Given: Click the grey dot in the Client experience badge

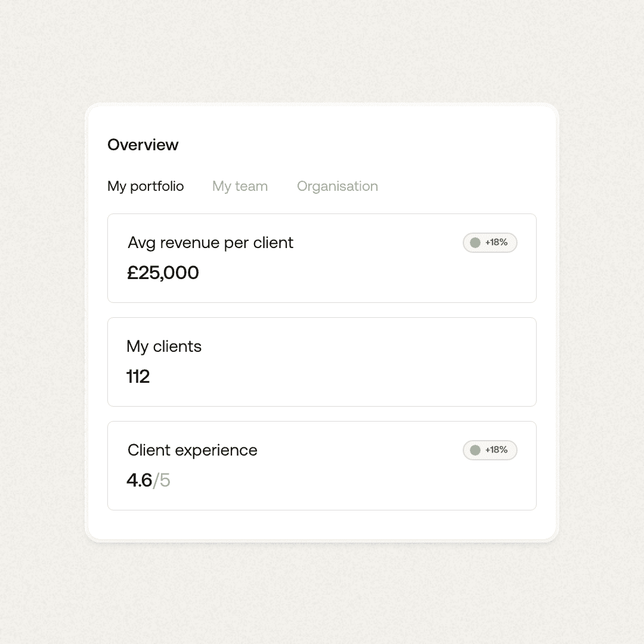Looking at the screenshot, I should pos(475,450).
